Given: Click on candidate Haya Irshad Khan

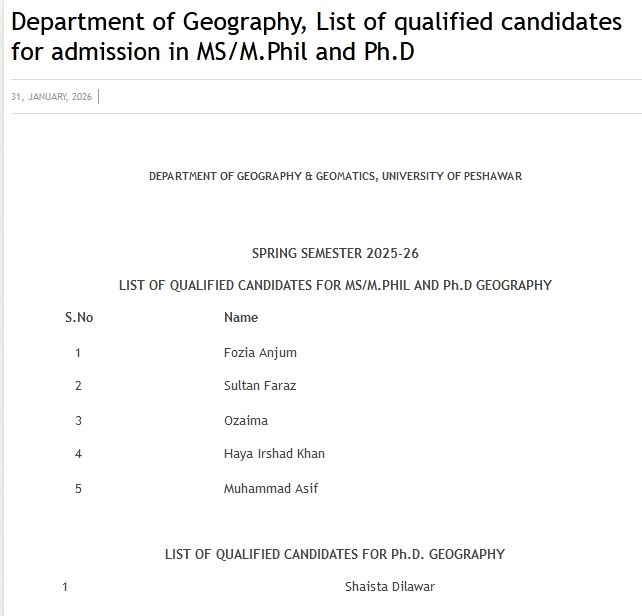Looking at the screenshot, I should pos(274,454).
